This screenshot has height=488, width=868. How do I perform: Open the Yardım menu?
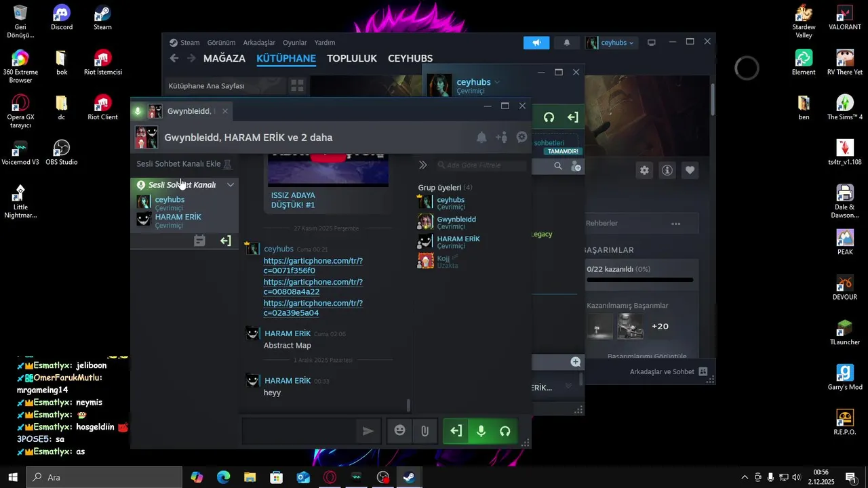click(325, 43)
